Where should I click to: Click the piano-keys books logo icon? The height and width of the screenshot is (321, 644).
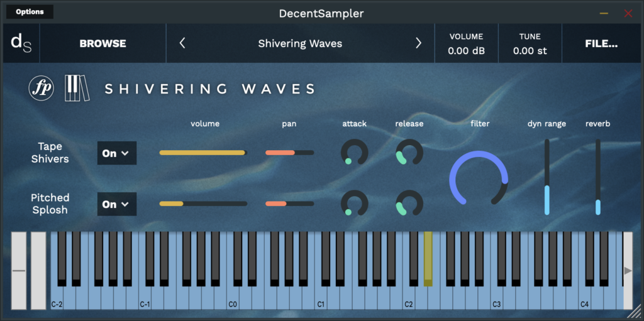tap(77, 88)
